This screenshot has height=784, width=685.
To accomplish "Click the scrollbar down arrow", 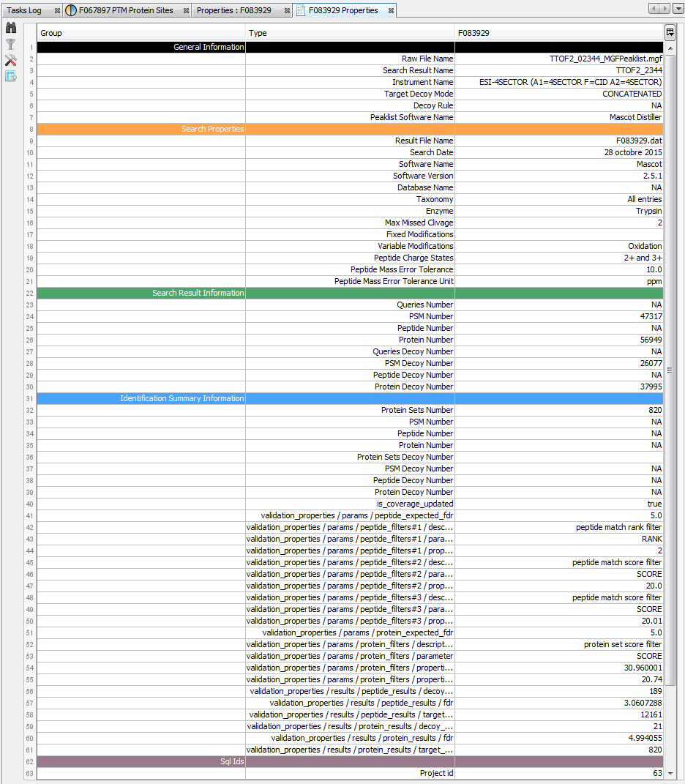I will point(670,774).
